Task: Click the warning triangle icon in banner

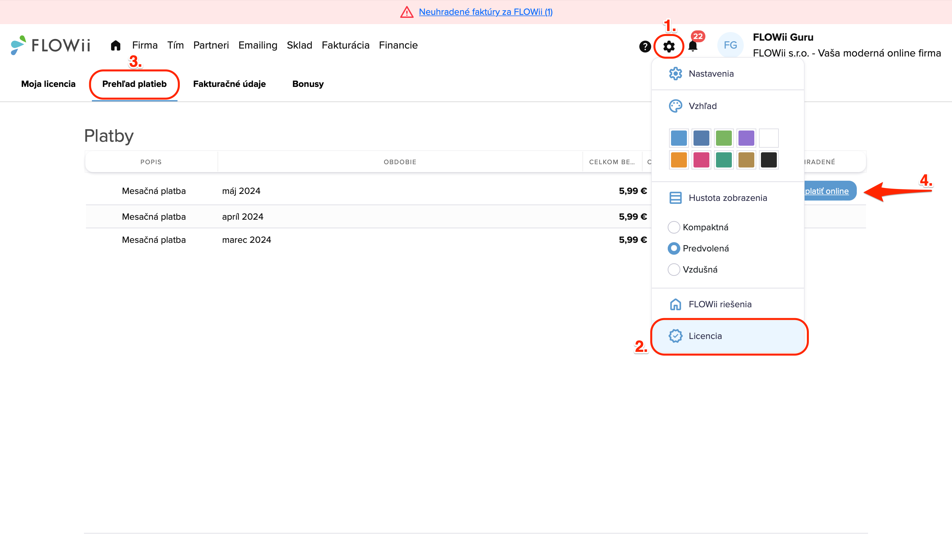Action: click(x=407, y=12)
